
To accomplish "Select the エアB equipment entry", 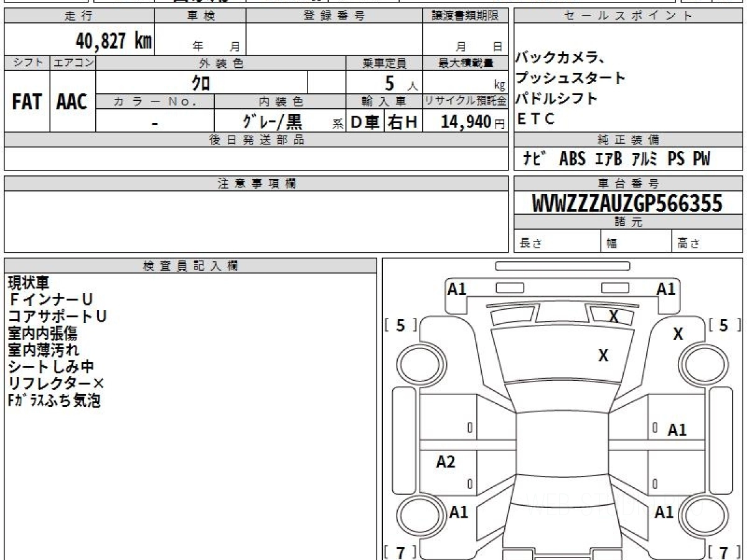I will pyautogui.click(x=608, y=159).
